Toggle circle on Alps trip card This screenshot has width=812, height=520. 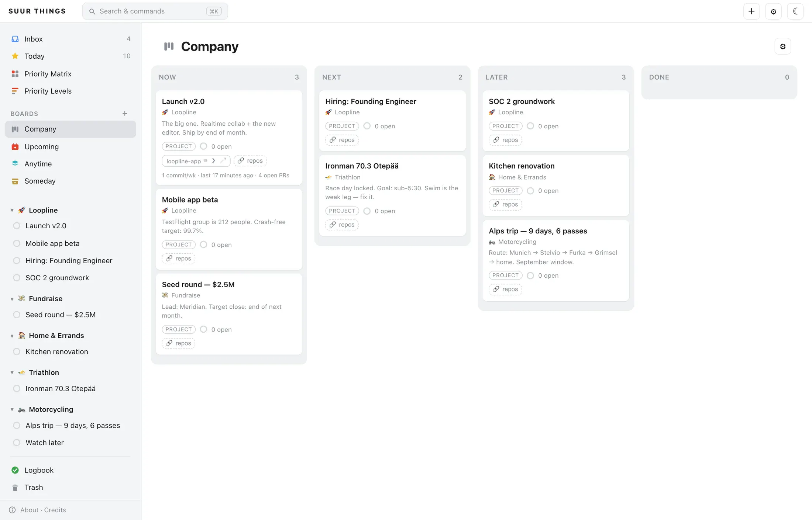coord(530,275)
